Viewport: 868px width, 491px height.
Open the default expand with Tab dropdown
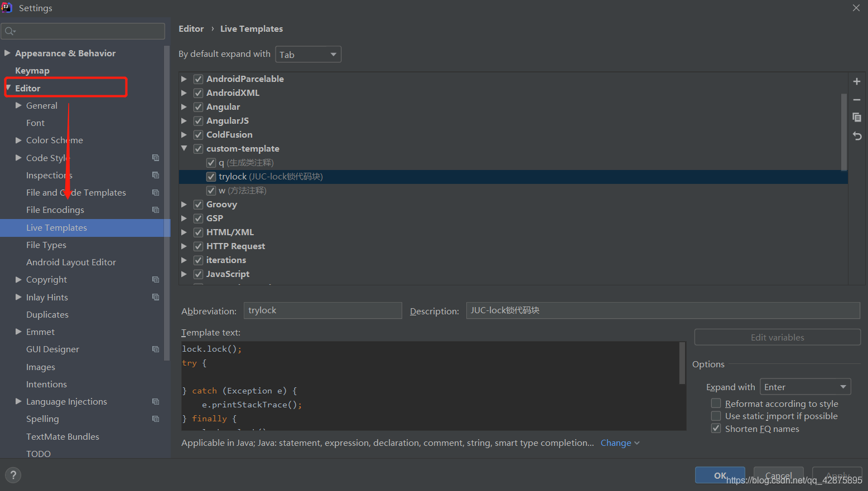tap(308, 55)
